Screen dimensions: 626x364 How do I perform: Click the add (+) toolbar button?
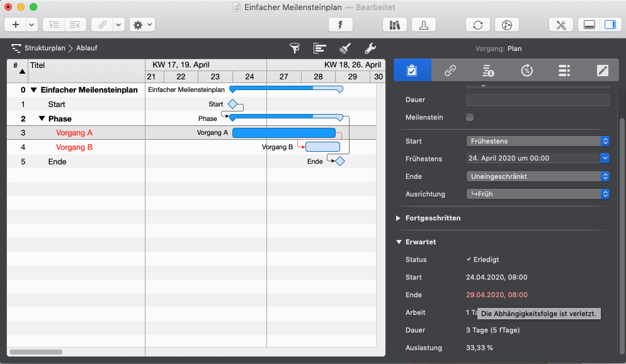point(16,25)
